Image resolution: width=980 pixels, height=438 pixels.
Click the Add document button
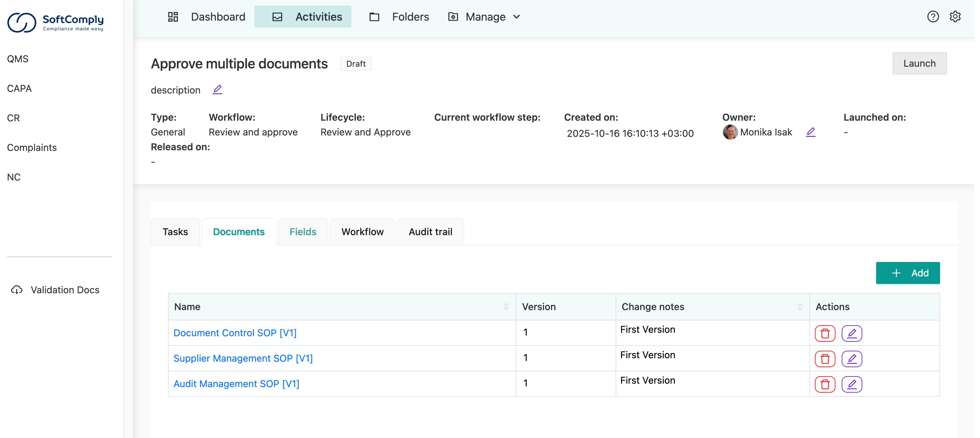[907, 273]
